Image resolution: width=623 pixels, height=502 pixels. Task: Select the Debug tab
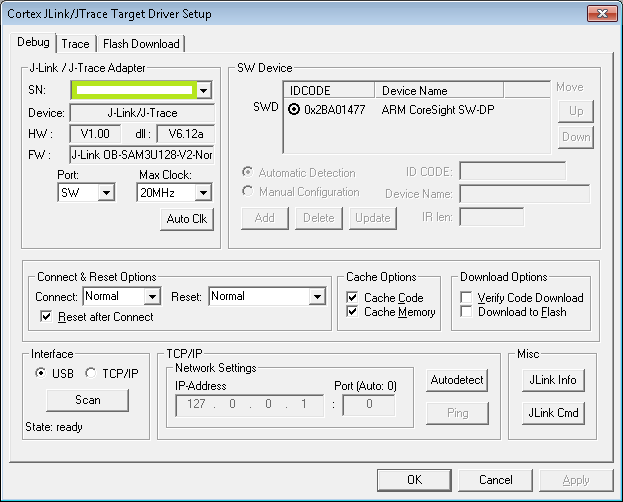33,42
